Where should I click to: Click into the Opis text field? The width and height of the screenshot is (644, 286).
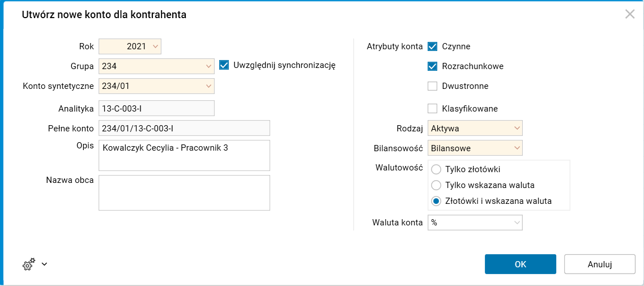point(184,155)
